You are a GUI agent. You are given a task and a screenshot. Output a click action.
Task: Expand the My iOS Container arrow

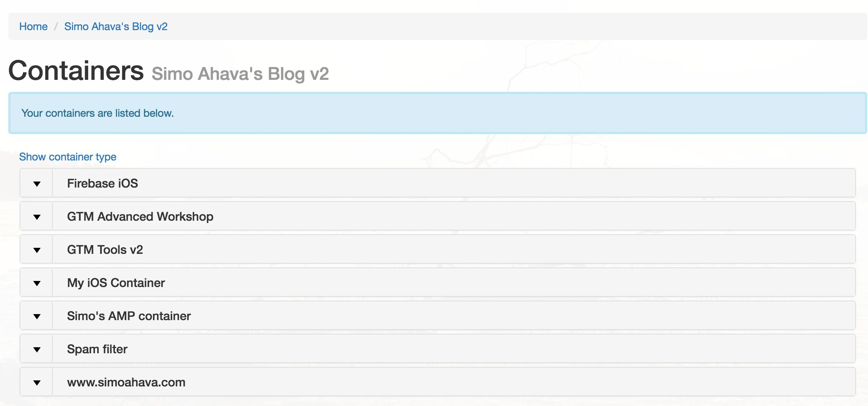[37, 283]
